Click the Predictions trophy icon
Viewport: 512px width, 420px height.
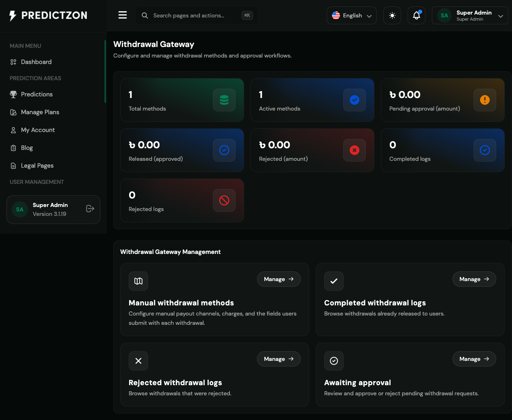(13, 94)
